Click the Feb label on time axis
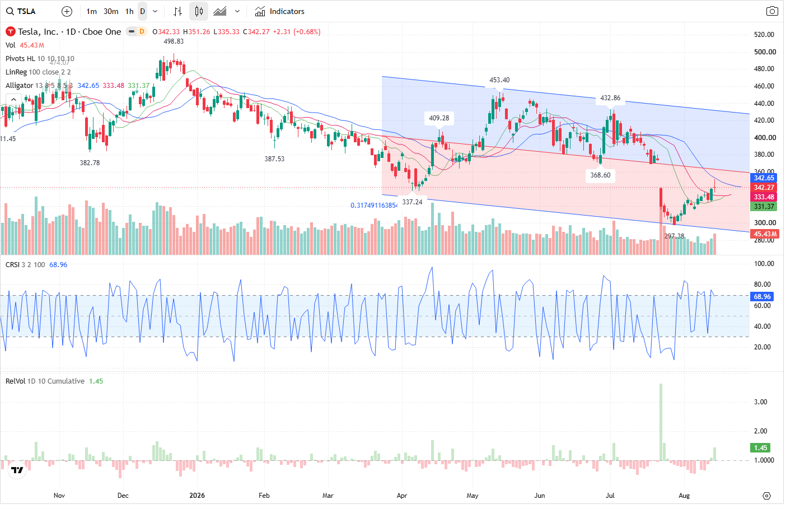The height and width of the screenshot is (532, 795). (264, 496)
